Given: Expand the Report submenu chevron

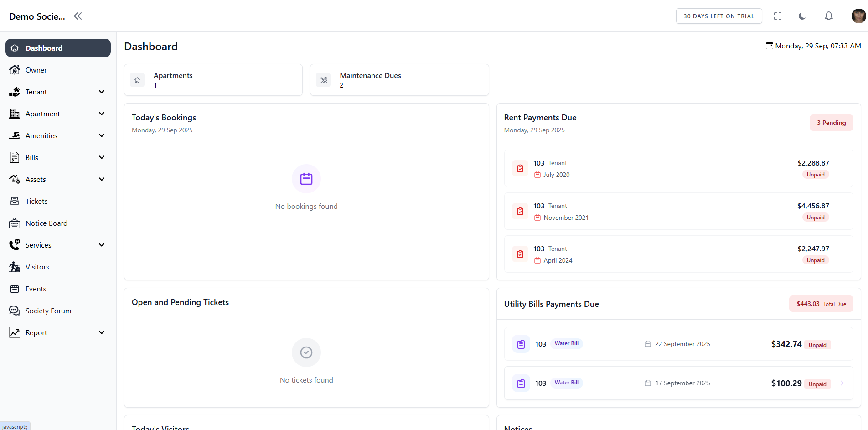Looking at the screenshot, I should pyautogui.click(x=102, y=332).
